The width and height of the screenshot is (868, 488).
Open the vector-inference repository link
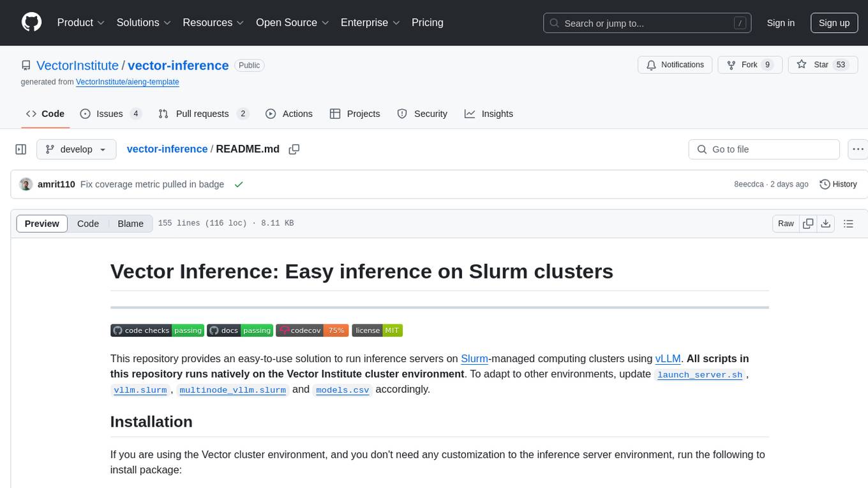(178, 65)
